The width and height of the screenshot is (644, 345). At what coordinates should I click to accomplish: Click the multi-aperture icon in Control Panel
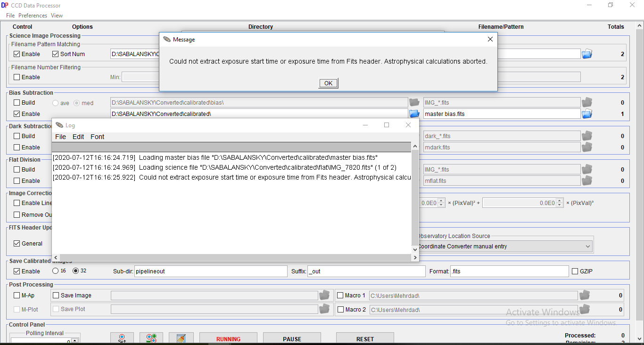[x=151, y=338]
